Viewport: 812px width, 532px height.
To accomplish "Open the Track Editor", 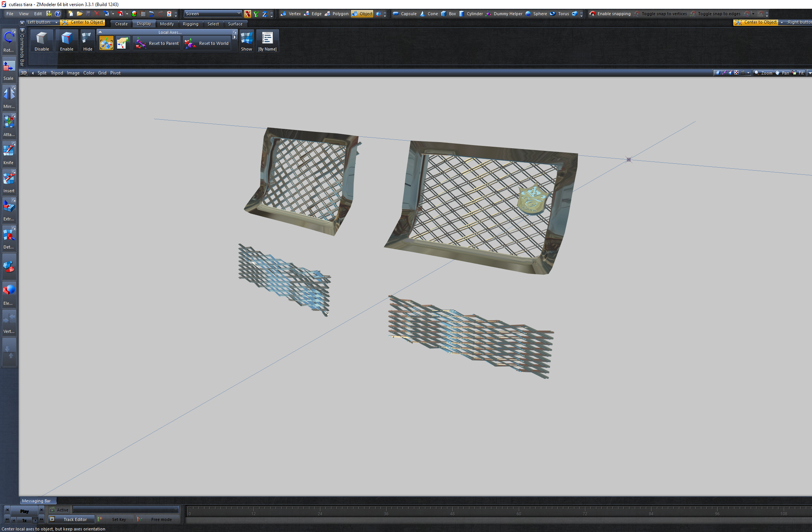I will pos(71,519).
